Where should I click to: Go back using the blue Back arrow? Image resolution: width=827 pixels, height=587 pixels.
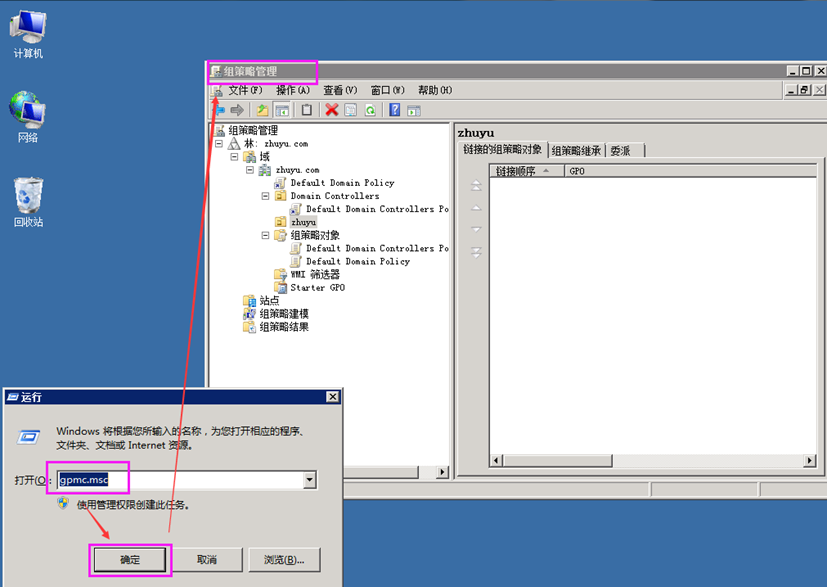220,110
